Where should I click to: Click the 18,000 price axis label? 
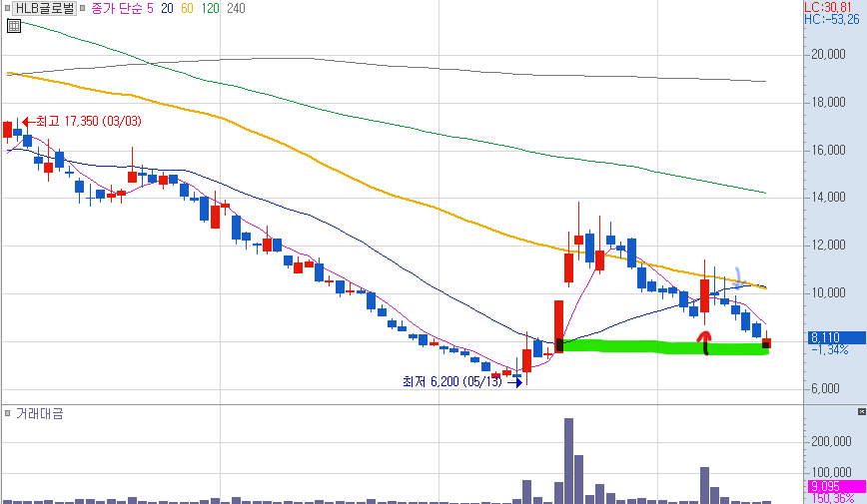tap(828, 102)
